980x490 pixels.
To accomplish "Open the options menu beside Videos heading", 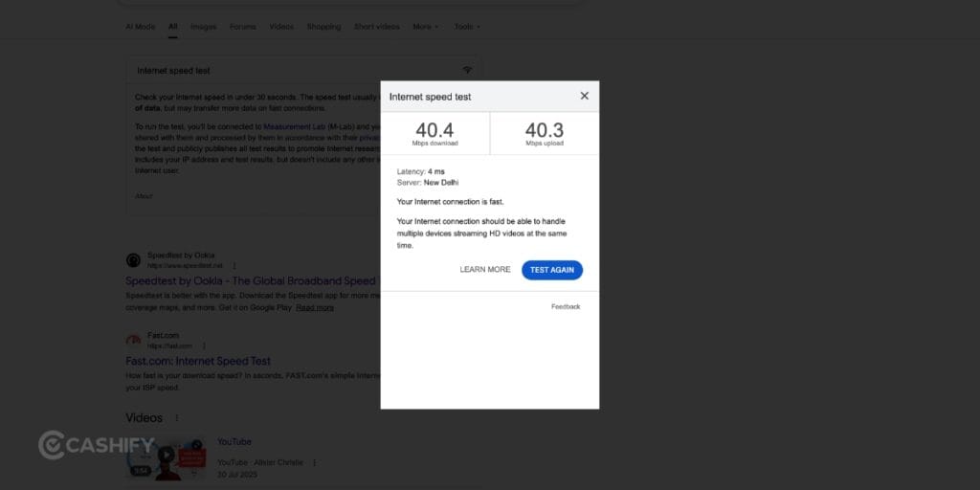I will 177,417.
